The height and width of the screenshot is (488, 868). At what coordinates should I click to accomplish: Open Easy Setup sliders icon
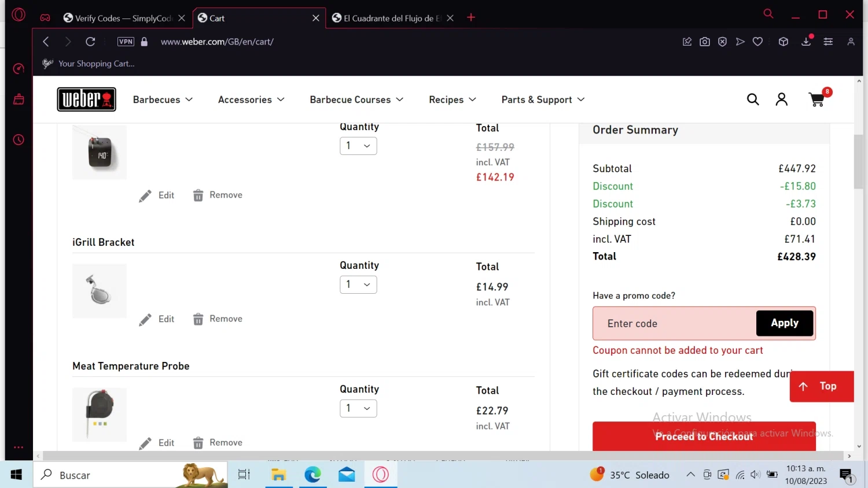[x=828, y=42]
